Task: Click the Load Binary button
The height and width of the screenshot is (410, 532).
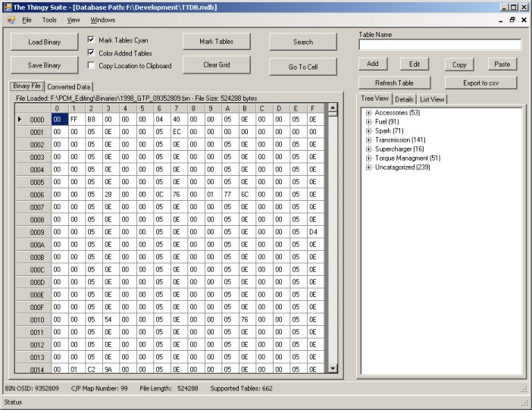Action: 44,42
